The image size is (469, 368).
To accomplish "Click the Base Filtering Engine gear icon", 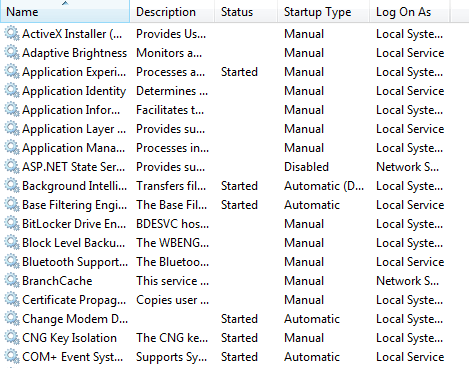I will [x=12, y=205].
